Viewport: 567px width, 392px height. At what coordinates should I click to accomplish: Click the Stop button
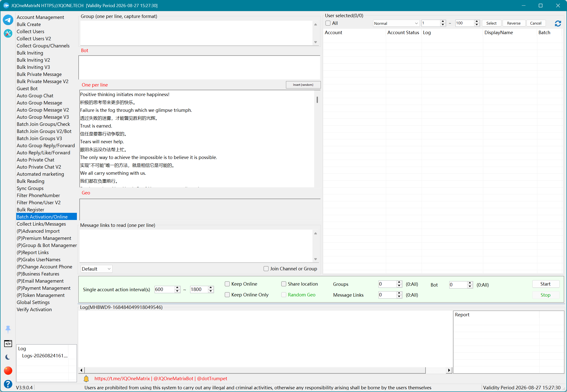tap(546, 295)
